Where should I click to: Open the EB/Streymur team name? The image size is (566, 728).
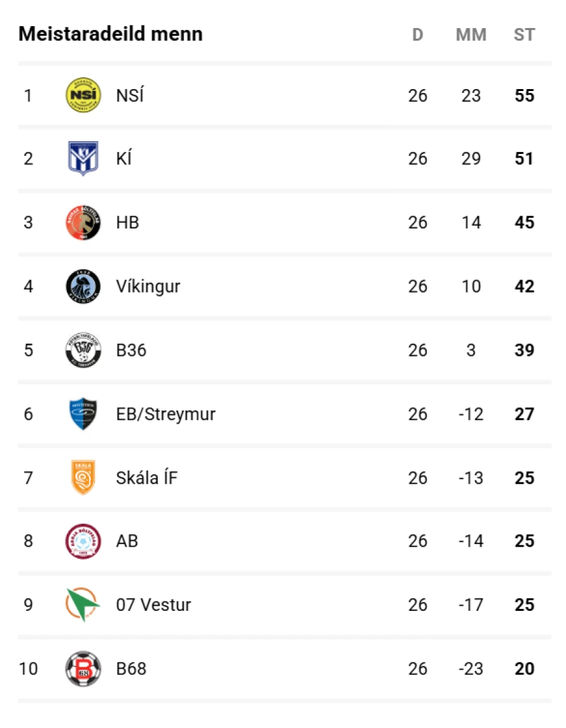(165, 414)
